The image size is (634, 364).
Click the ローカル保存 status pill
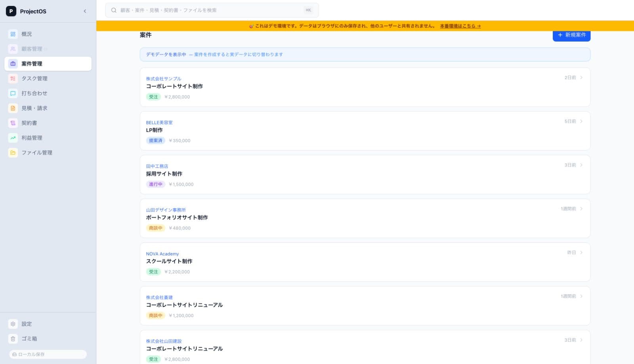[x=48, y=354]
